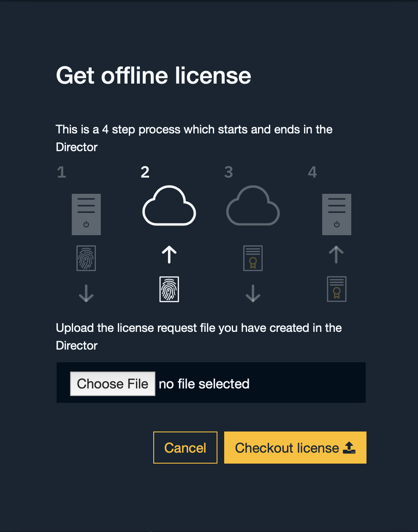Select step number 4 label
The image size is (418, 532).
click(312, 172)
